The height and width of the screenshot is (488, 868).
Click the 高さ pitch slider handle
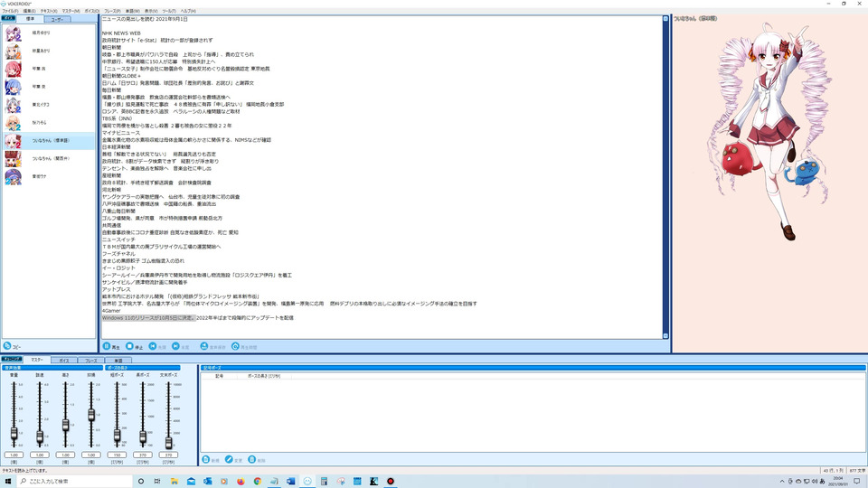(x=65, y=425)
